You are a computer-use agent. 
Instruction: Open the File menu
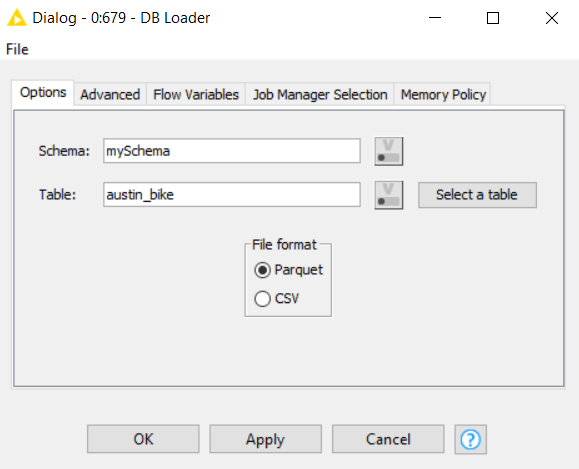(x=17, y=49)
